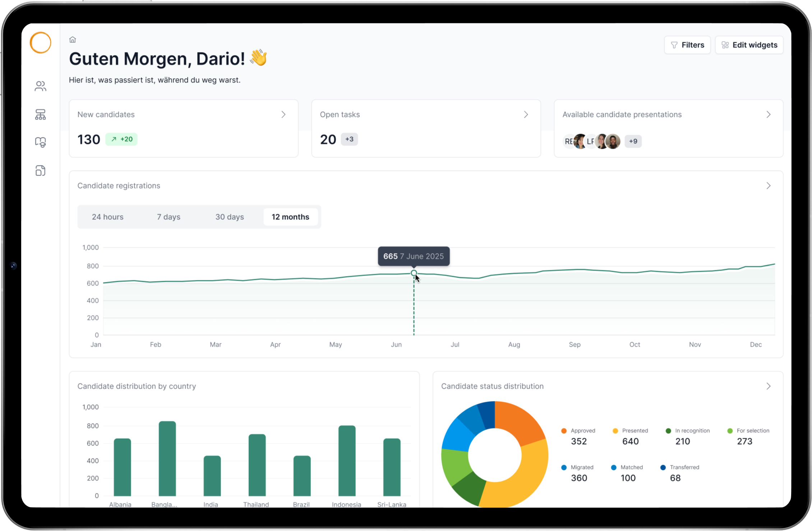Click the Candidate distribution by country title
The width and height of the screenshot is (812, 531).
(137, 386)
